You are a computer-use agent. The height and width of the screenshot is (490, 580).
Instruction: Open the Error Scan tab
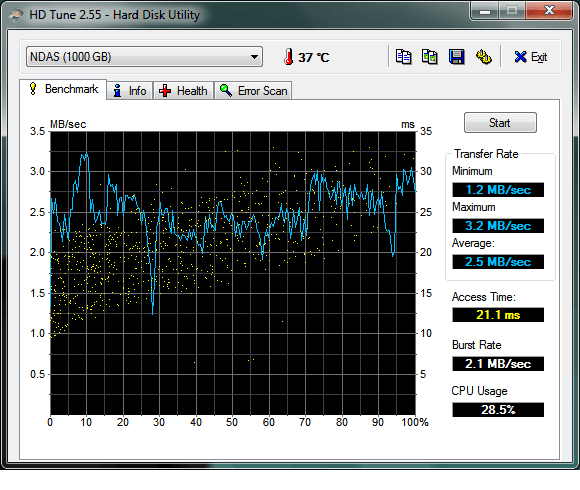(x=253, y=91)
